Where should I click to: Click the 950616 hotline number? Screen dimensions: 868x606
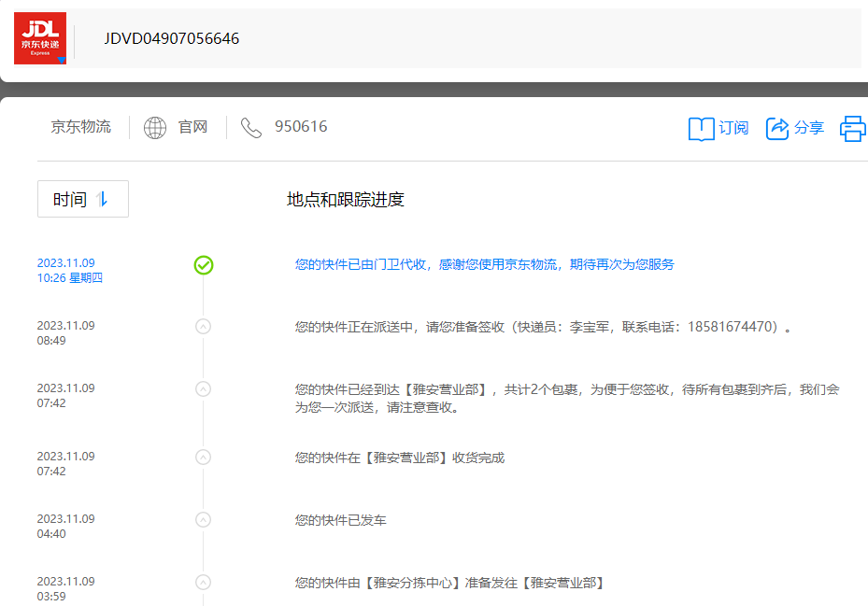tap(301, 127)
